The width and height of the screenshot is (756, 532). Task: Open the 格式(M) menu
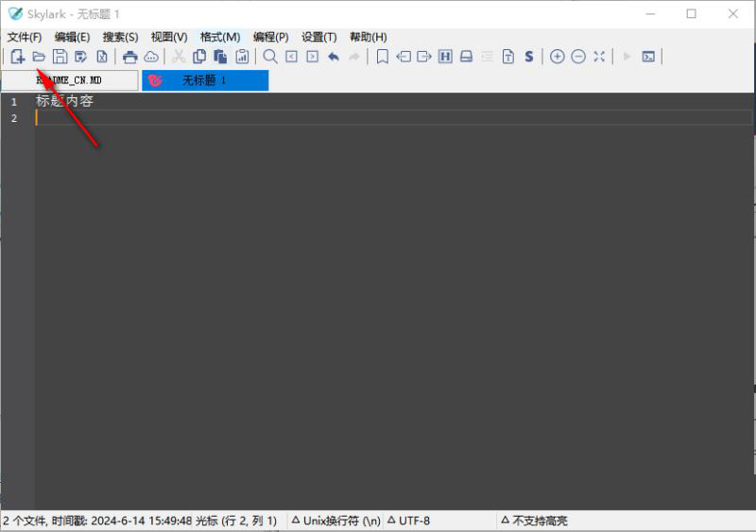220,37
